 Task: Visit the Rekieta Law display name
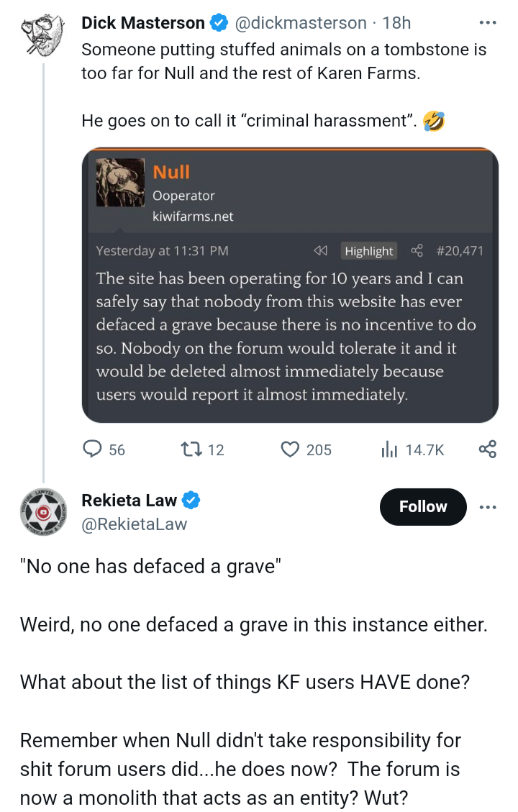[x=129, y=500]
